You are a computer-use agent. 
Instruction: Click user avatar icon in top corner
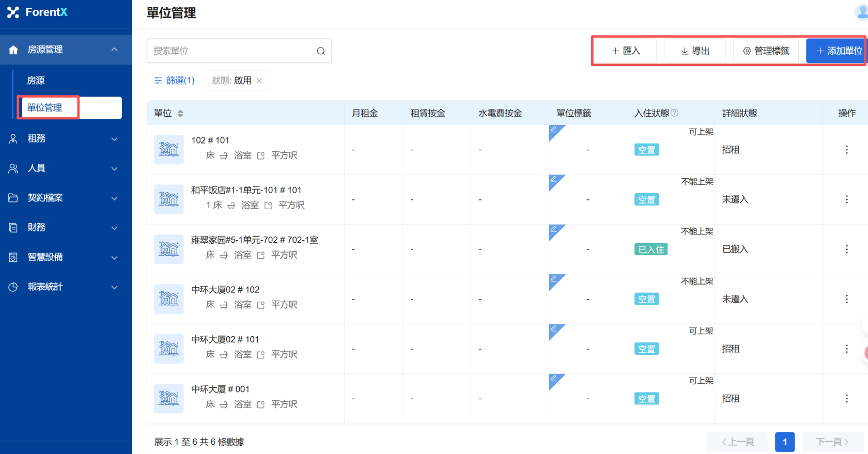862,12
